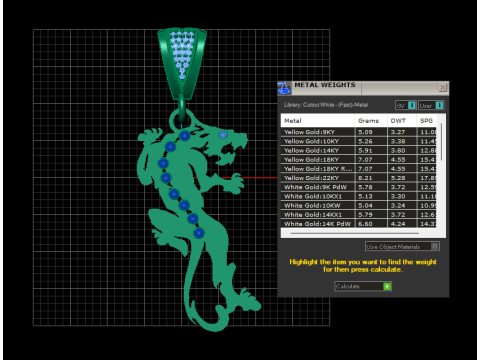Click the Library: Cutout White label

click(326, 105)
